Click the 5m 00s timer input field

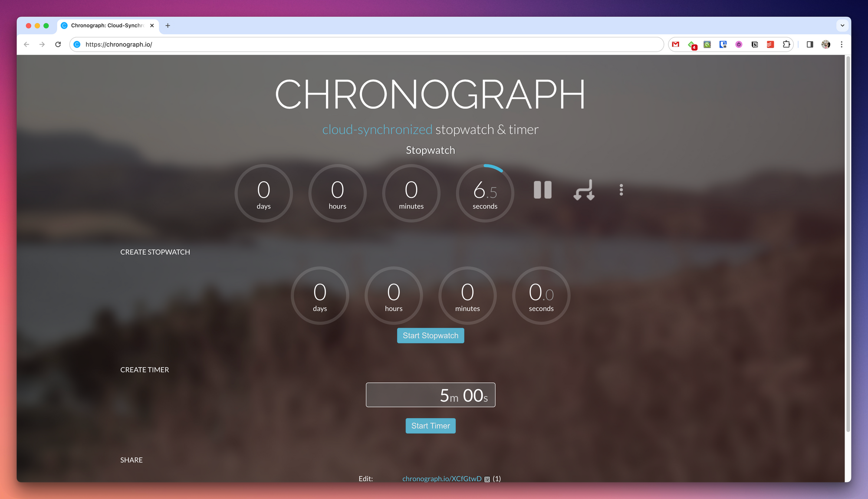[430, 395]
